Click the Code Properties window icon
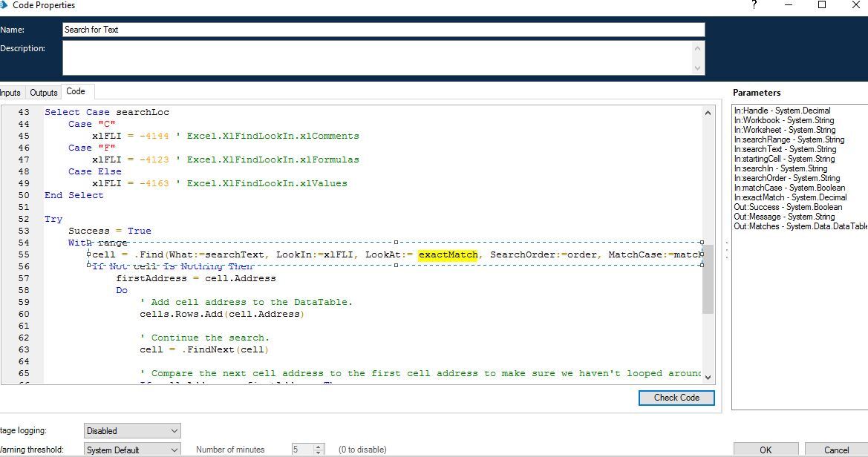This screenshot has width=868, height=457. pyautogui.click(x=4, y=5)
